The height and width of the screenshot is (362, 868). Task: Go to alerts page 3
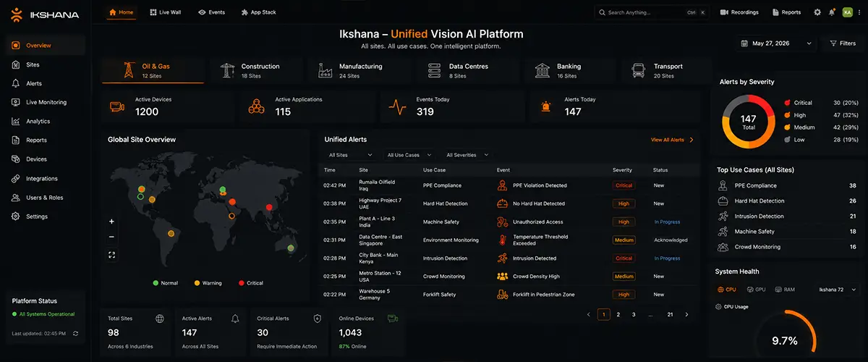pyautogui.click(x=634, y=314)
